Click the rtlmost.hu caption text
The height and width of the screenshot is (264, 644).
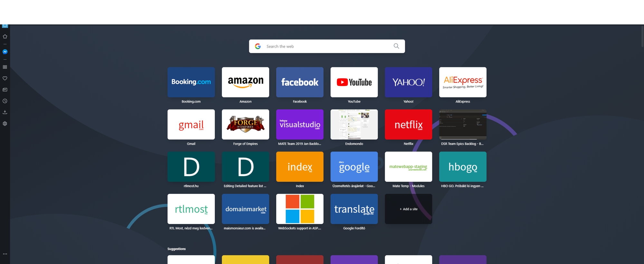pos(191,186)
